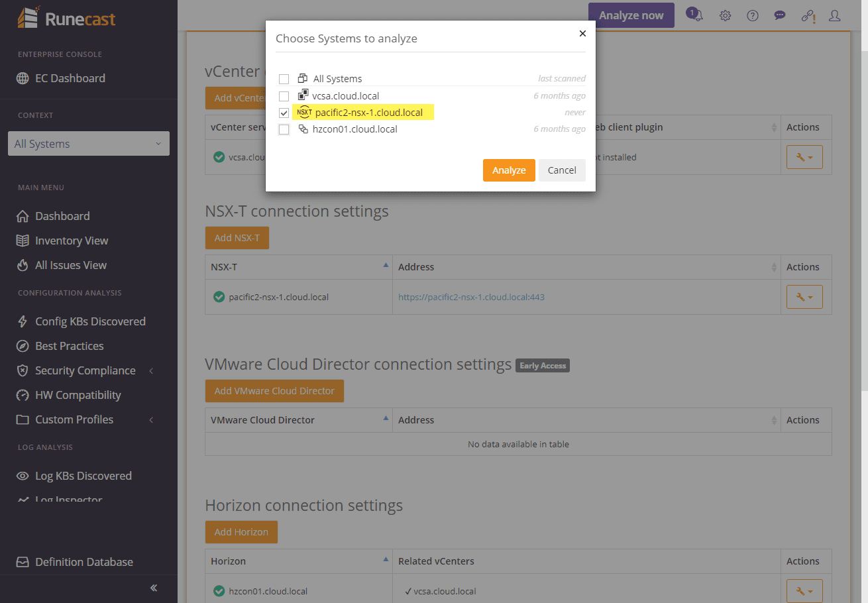This screenshot has height=603, width=868.
Task: Check the All Systems checkbox
Action: tap(284, 78)
